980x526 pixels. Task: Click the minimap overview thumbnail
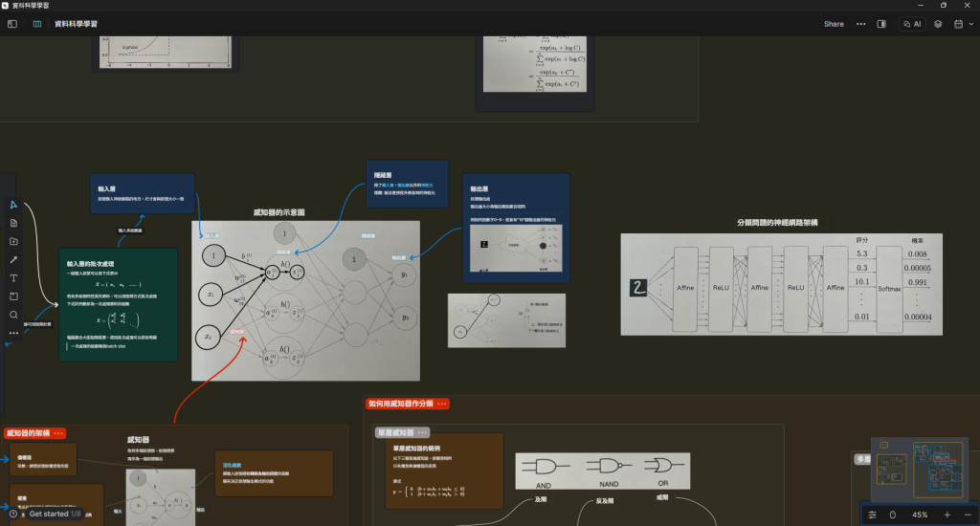point(920,470)
